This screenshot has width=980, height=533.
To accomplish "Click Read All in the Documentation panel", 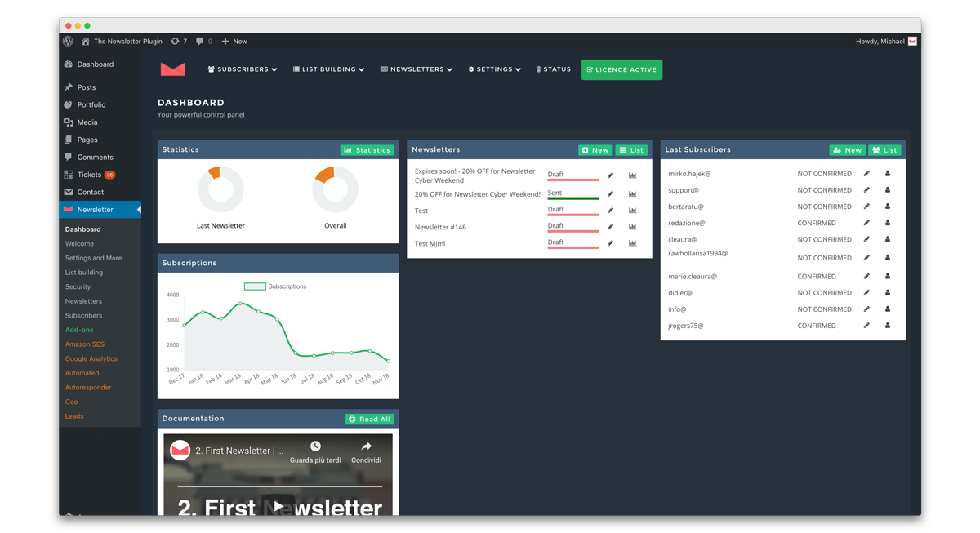I will coord(369,419).
